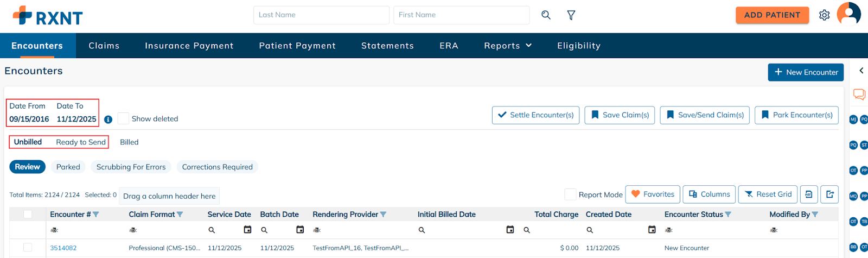
Task: Toggle the Report Mode checkbox
Action: click(x=570, y=194)
